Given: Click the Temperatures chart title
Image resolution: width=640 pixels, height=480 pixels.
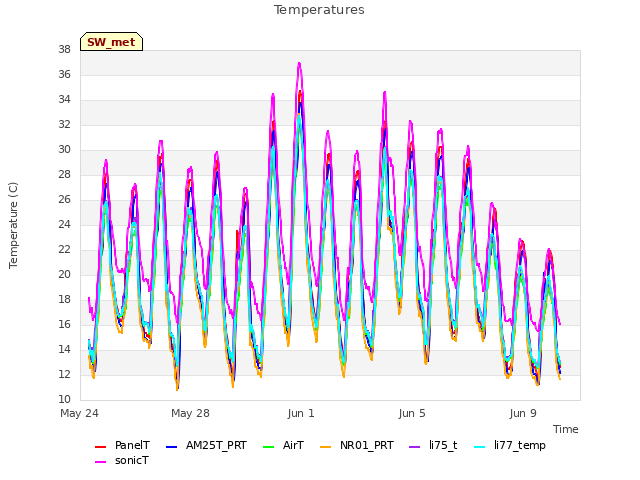Looking at the screenshot, I should (x=319, y=10).
